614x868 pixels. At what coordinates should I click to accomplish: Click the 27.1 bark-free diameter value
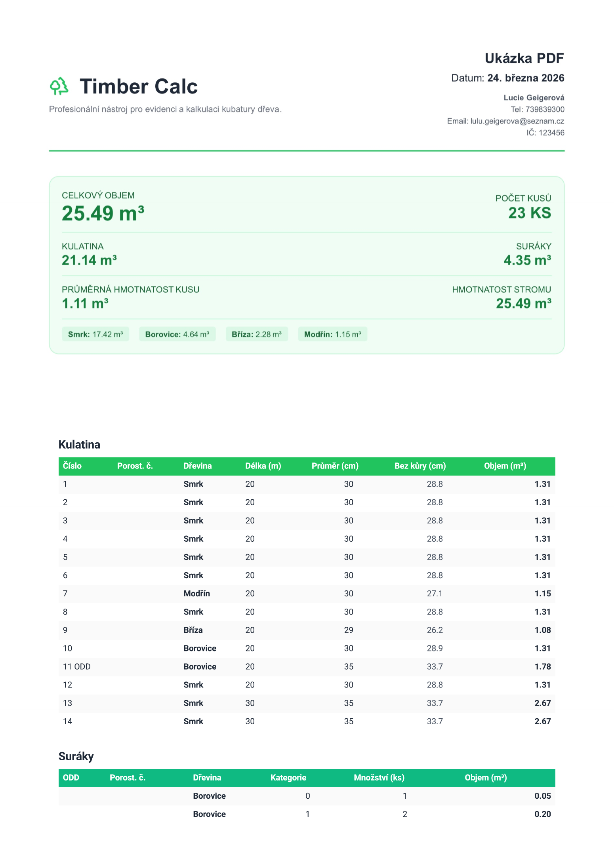tap(435, 594)
